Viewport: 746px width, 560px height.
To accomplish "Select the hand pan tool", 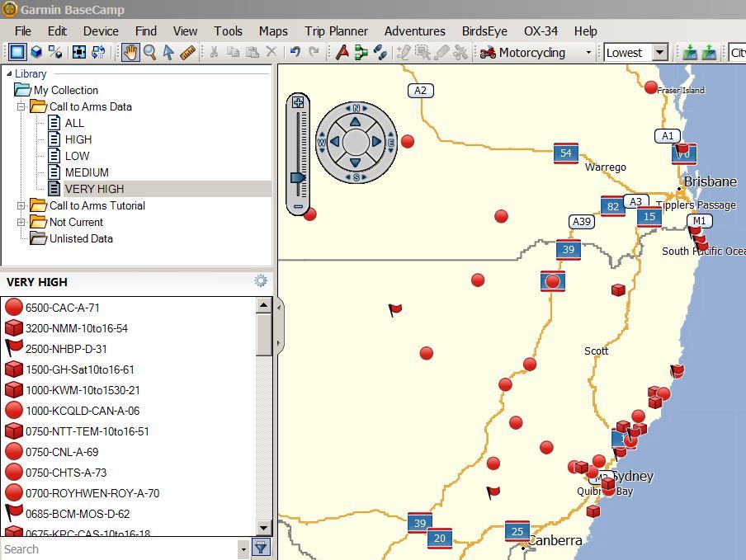I will 130,52.
